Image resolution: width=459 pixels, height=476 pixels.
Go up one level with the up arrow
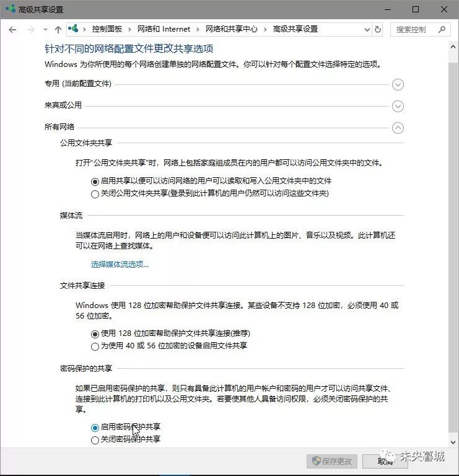click(58, 30)
